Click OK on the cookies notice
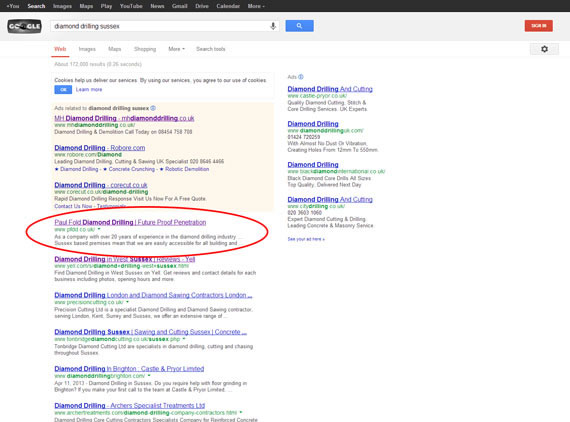 pos(63,90)
